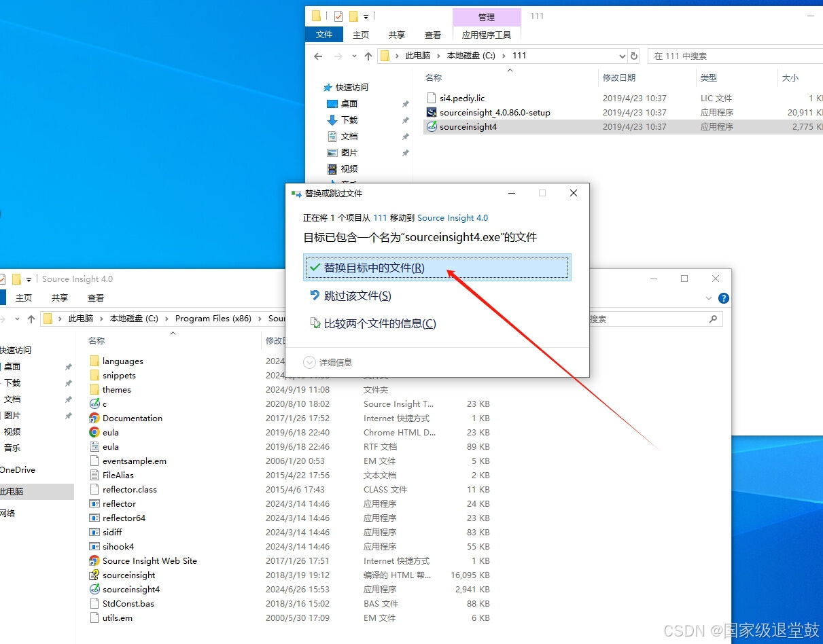The height and width of the screenshot is (644, 823).
Task: Click the sourceinsight compiled HTML help icon
Action: 94,575
